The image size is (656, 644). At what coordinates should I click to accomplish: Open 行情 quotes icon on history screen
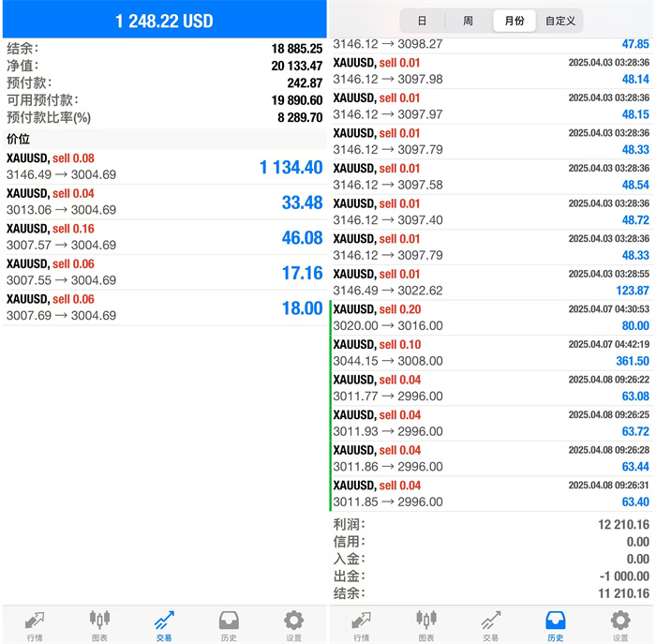click(x=362, y=625)
